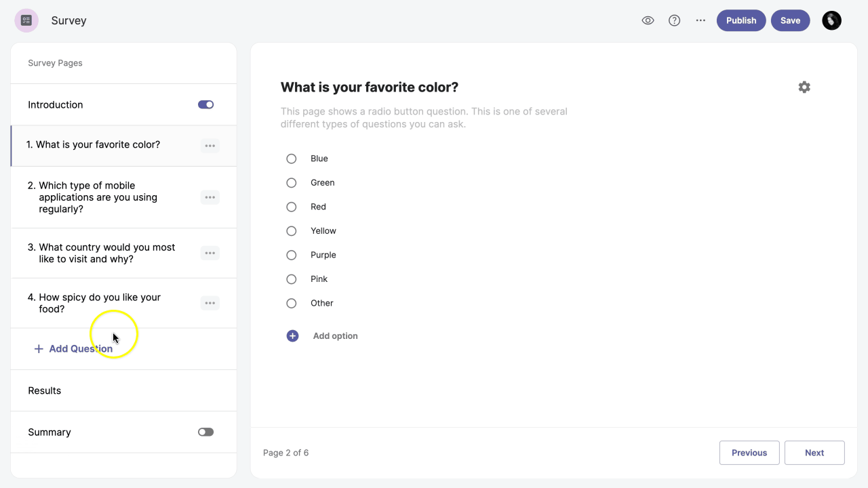The image size is (868, 488).
Task: Select the Blue radio button
Action: point(292,159)
